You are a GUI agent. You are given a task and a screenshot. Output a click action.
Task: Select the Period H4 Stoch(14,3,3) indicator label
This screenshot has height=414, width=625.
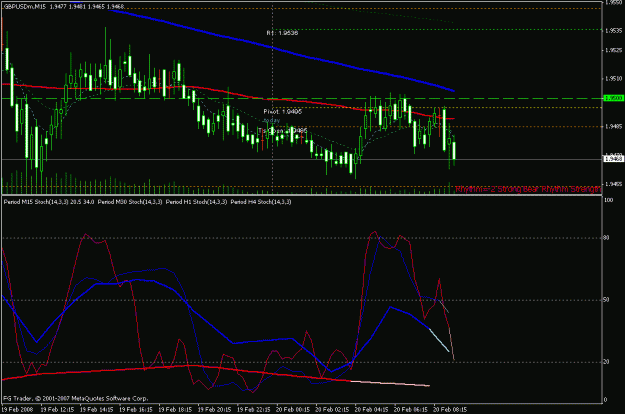[x=261, y=202]
